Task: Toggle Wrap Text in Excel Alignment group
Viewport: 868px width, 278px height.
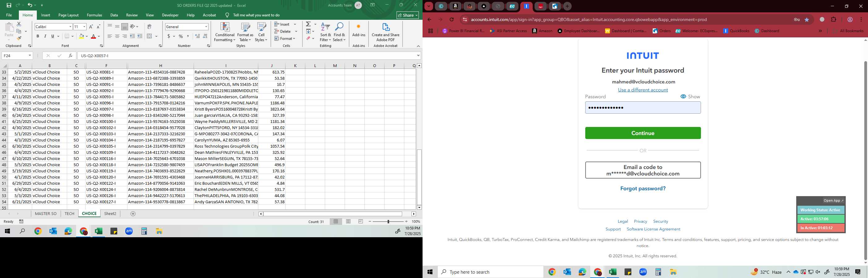Action: pyautogui.click(x=149, y=27)
